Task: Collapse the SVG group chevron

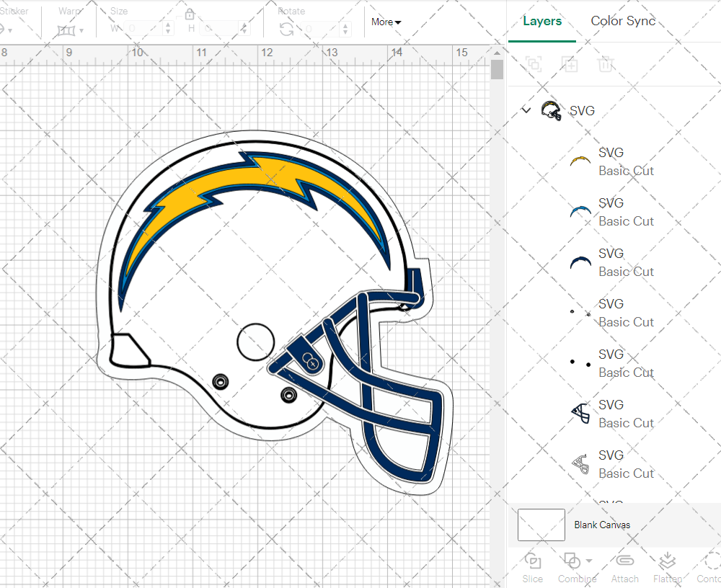Action: [x=526, y=110]
